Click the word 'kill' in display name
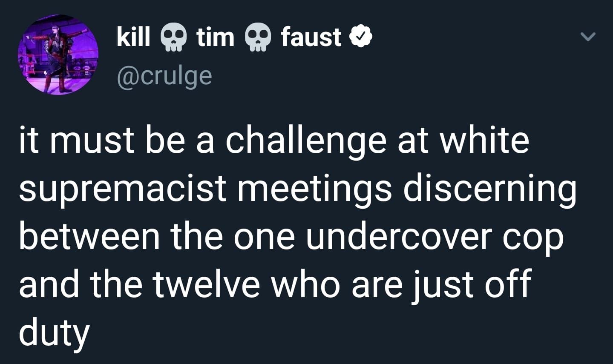Screen dimensions: 613x364 [133, 37]
